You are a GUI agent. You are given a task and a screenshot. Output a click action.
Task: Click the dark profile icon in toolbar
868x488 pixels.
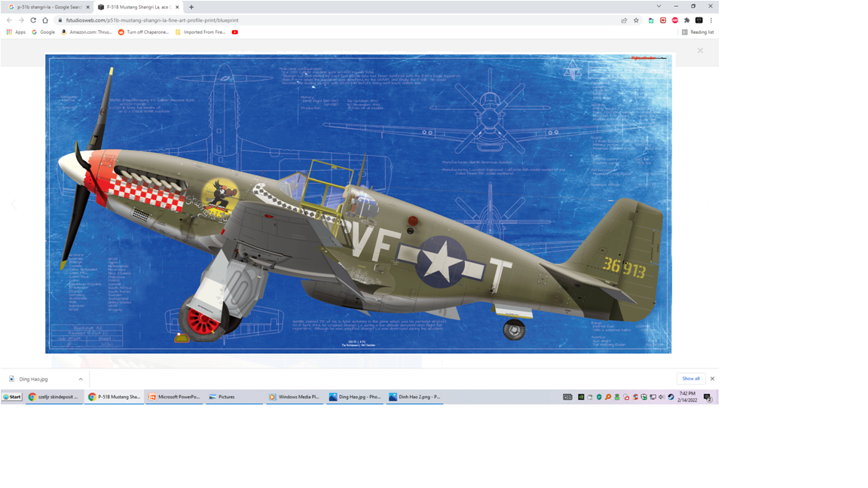point(699,20)
